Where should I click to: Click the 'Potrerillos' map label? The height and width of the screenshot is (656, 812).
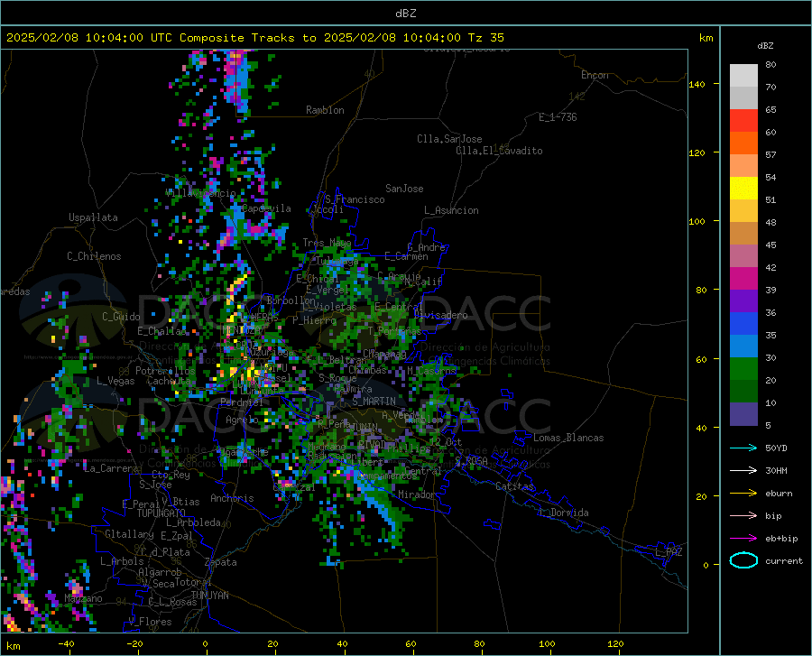[x=165, y=371]
